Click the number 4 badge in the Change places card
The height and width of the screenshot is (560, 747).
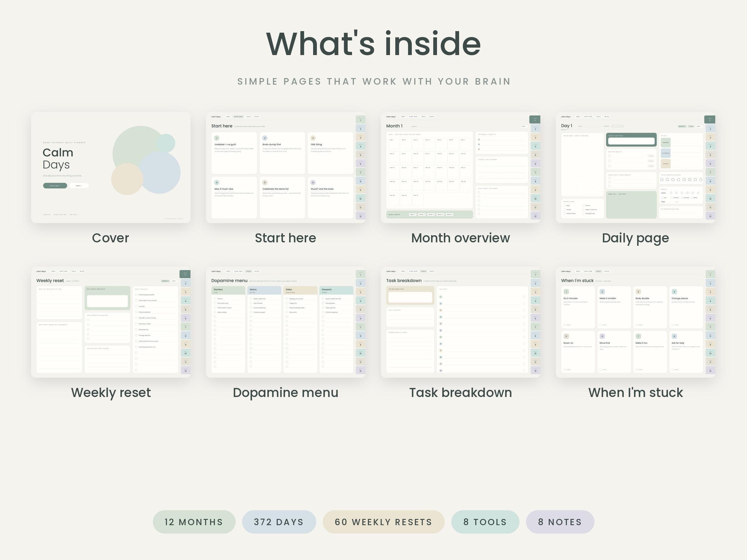674,292
